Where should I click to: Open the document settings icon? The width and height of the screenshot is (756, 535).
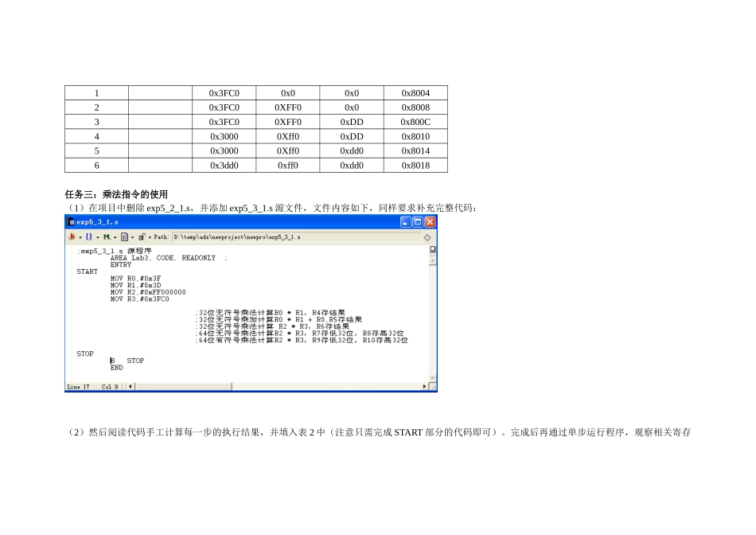[x=124, y=237]
